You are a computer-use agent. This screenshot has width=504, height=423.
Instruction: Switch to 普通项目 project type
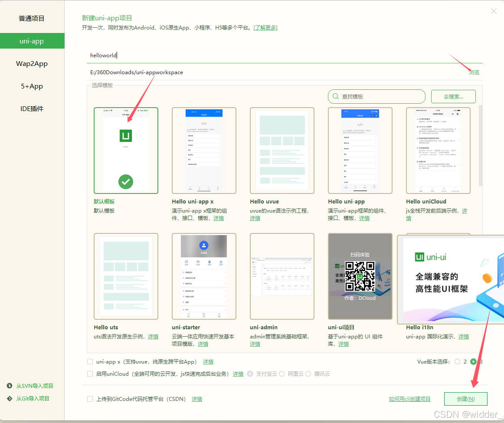[x=32, y=18]
